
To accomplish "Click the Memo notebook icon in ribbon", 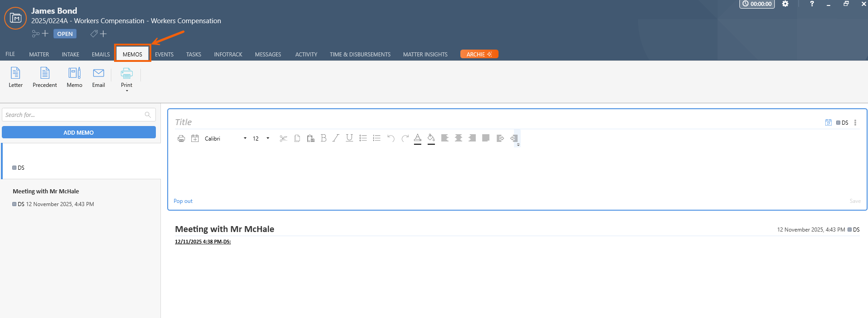I will 75,77.
